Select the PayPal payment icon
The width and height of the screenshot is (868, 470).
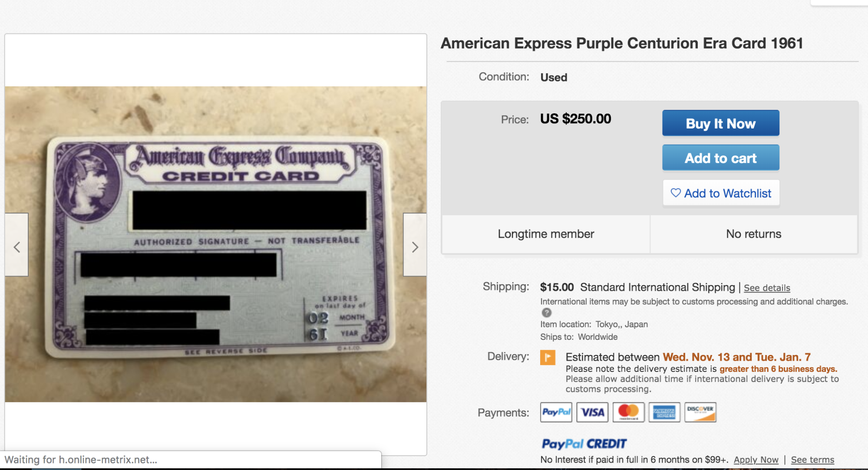pyautogui.click(x=556, y=412)
